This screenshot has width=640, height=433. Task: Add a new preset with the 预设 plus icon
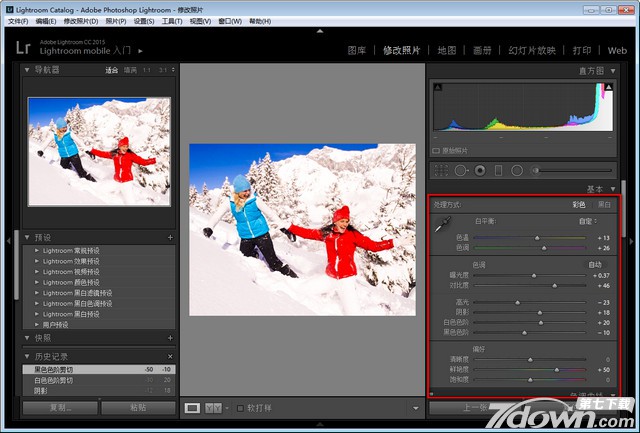(170, 238)
